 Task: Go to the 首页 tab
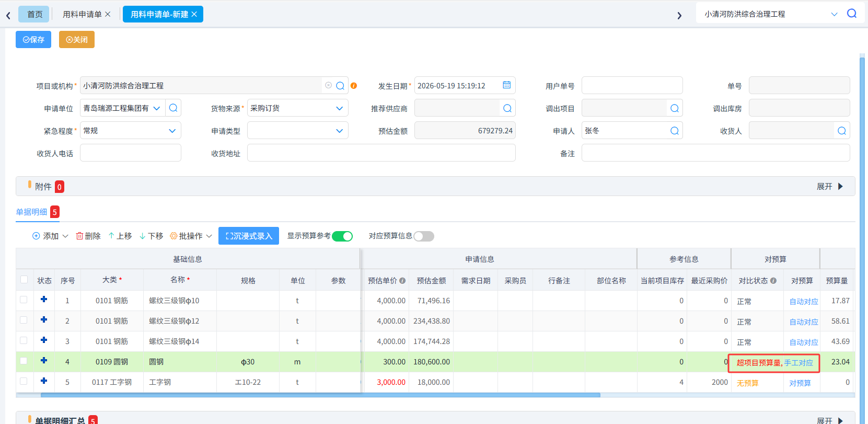[x=34, y=14]
